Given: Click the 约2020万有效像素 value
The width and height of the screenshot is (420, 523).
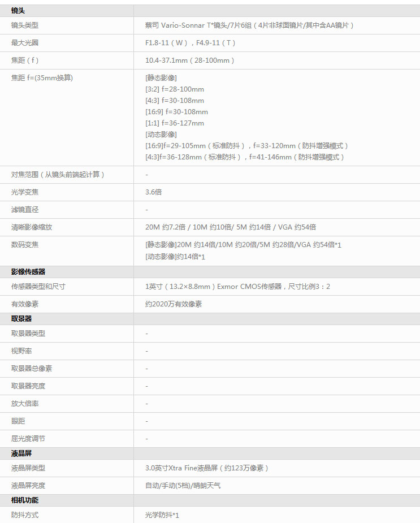Looking at the screenshot, I should coord(174,304).
